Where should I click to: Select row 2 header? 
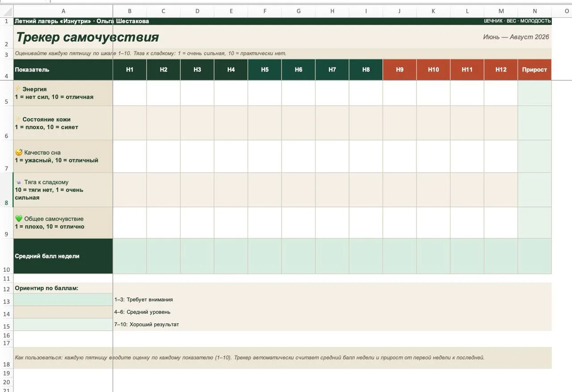tap(6, 37)
